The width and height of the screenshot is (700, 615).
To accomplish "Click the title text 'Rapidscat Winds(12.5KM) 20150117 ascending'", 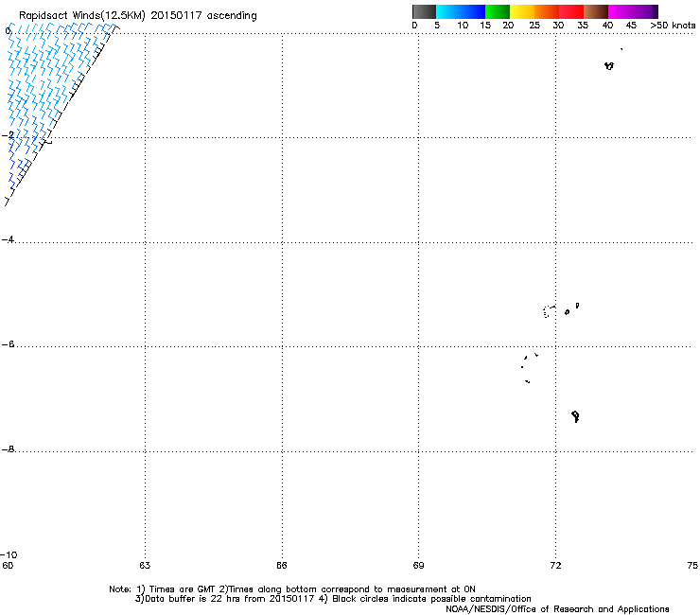I will point(137,16).
